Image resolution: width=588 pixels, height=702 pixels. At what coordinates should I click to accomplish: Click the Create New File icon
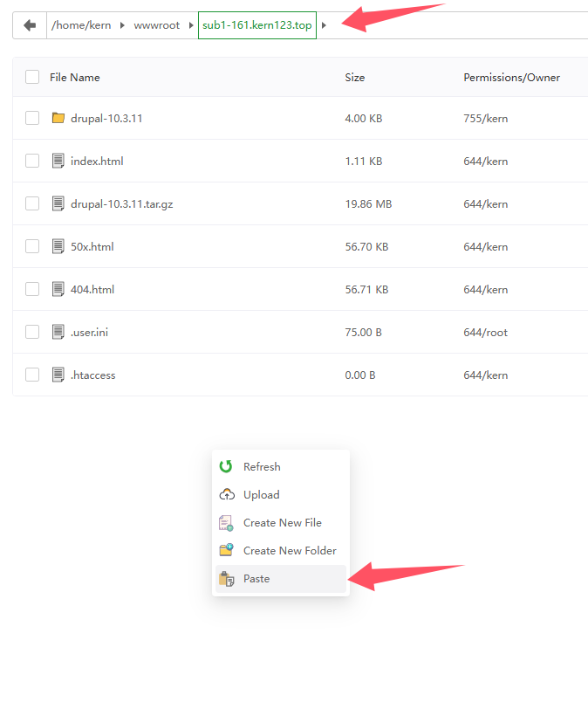(x=226, y=523)
